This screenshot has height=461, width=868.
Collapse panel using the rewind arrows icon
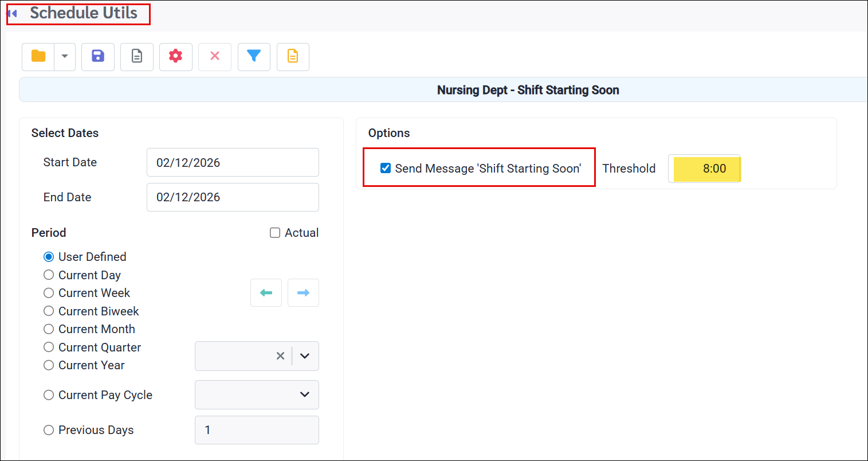(12, 13)
